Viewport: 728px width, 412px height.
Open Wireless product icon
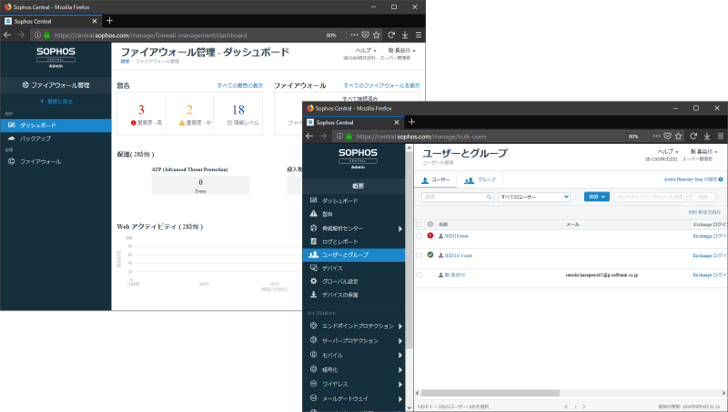[314, 384]
